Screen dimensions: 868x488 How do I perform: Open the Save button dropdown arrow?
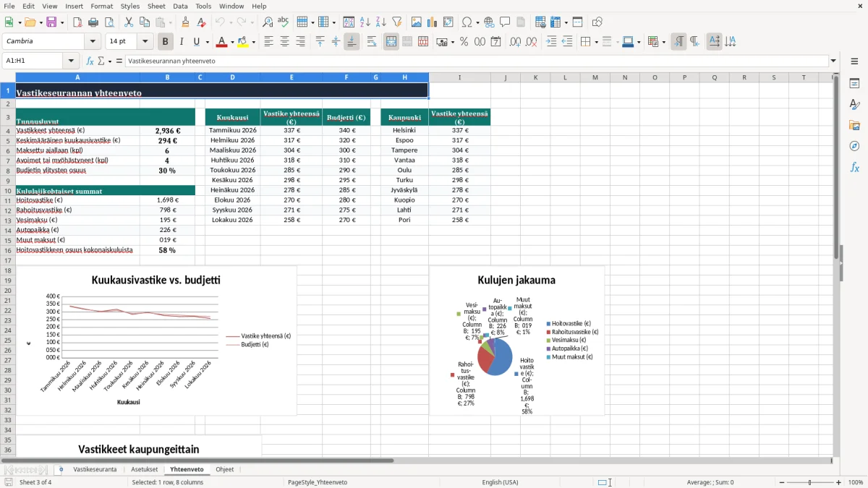click(62, 22)
